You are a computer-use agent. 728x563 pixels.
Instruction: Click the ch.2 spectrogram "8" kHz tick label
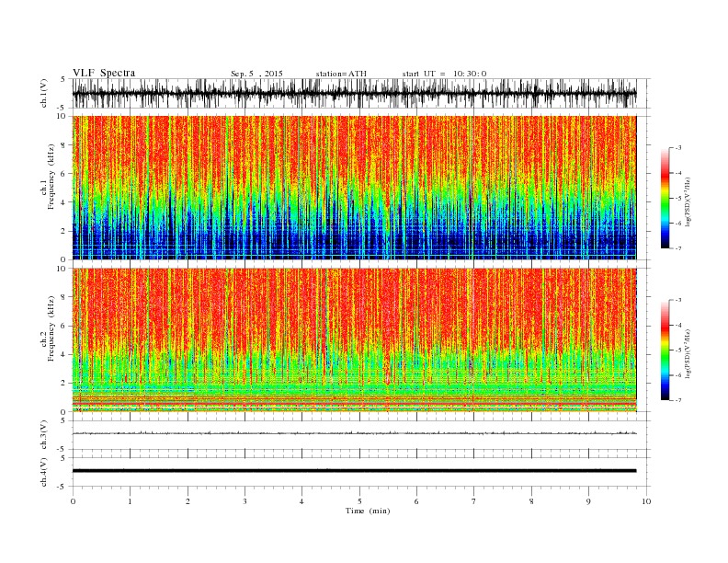pyautogui.click(x=63, y=297)
